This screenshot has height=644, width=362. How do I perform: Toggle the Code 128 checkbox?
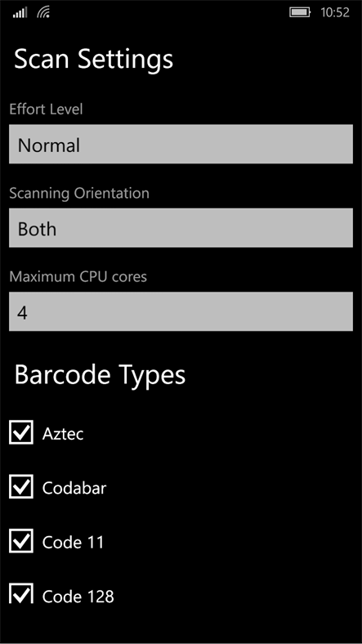pyautogui.click(x=21, y=593)
